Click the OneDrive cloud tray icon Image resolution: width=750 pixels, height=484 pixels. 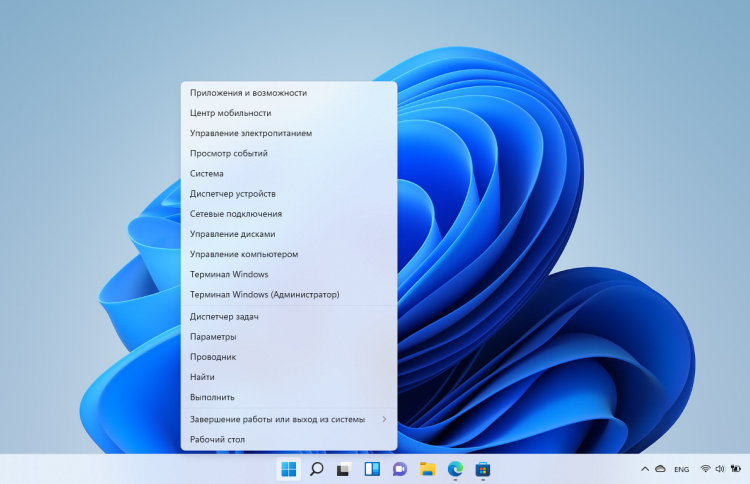pyautogui.click(x=660, y=469)
